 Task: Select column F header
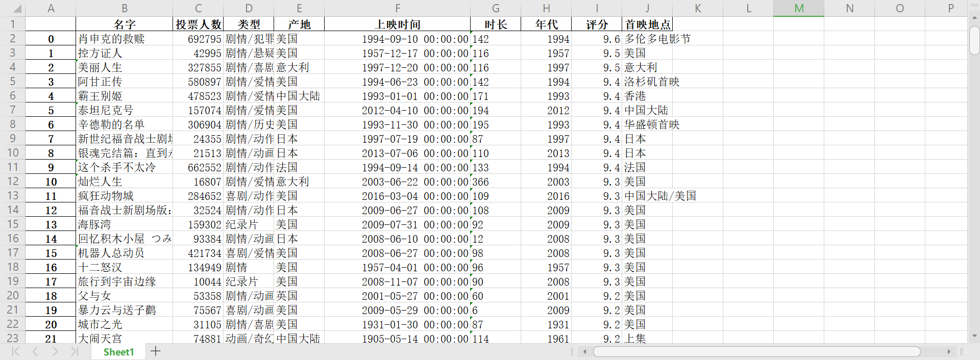(398, 8)
